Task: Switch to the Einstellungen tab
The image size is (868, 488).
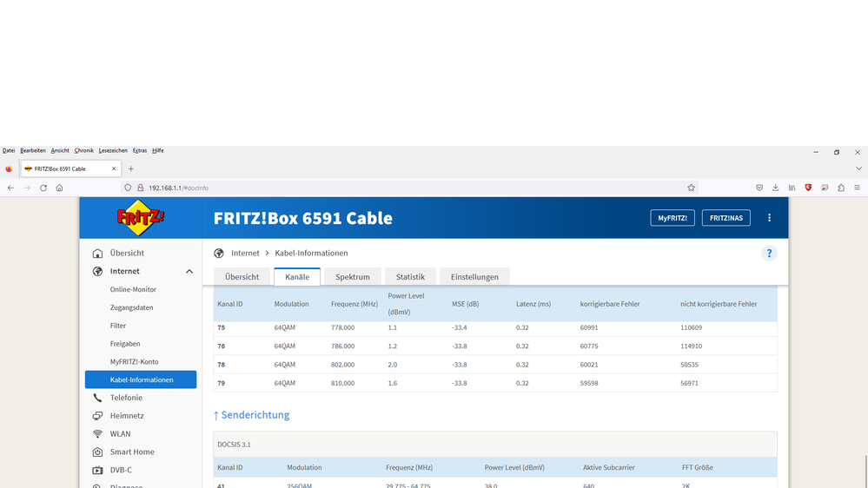Action: coord(474,277)
